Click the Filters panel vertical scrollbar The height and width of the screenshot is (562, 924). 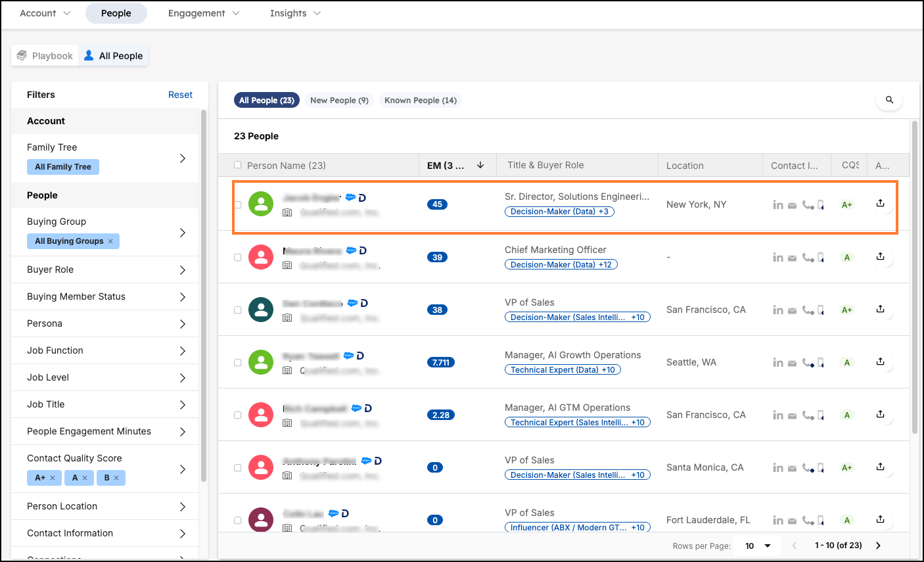(x=203, y=296)
